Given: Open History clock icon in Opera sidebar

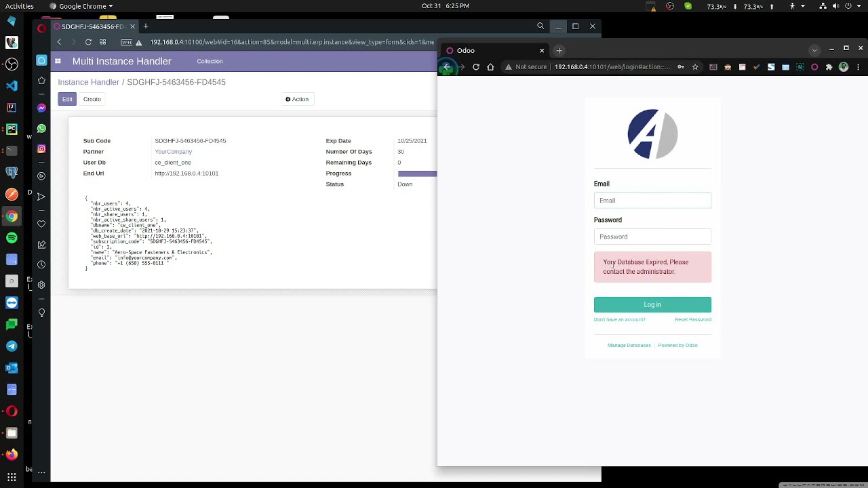Looking at the screenshot, I should click(x=41, y=264).
